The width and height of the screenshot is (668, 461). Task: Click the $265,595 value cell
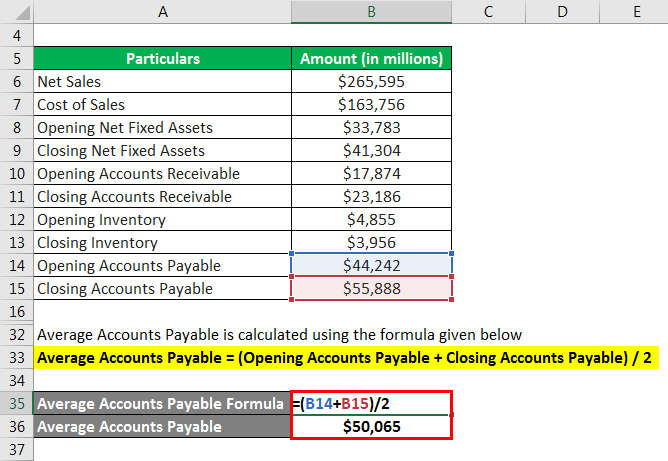(x=371, y=81)
